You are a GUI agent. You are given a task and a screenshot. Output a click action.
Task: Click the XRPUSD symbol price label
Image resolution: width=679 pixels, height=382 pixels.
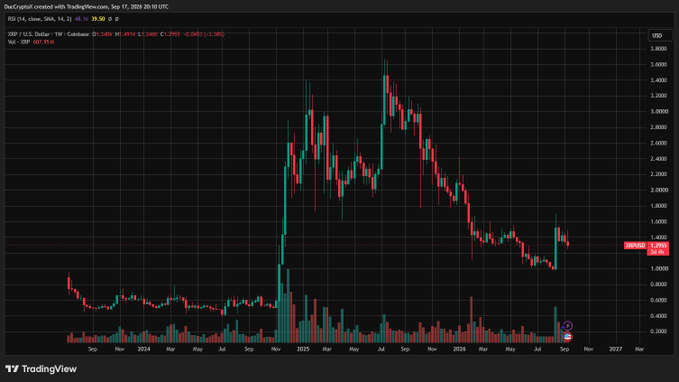tap(635, 246)
